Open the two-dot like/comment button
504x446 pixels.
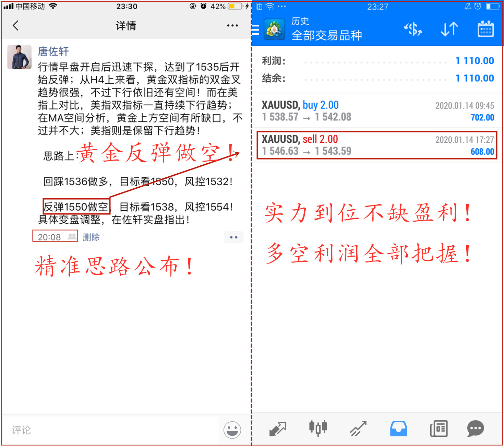(234, 237)
